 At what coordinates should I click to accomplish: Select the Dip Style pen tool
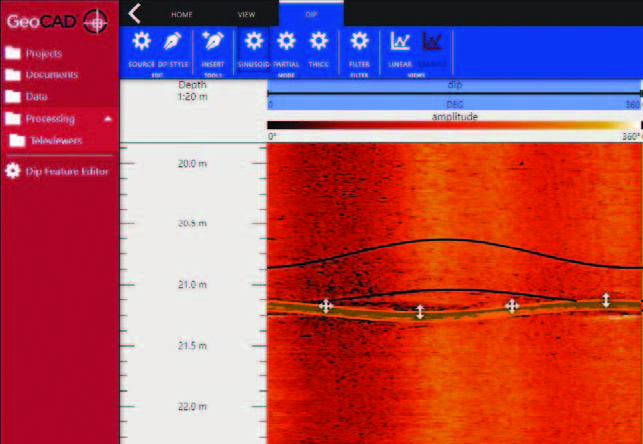172,41
